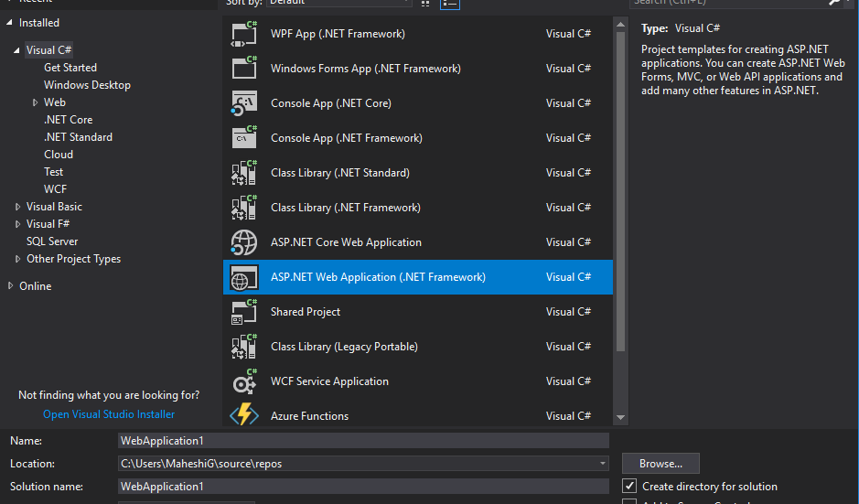859x504 pixels.
Task: Click the Browse... button
Action: tap(660, 464)
